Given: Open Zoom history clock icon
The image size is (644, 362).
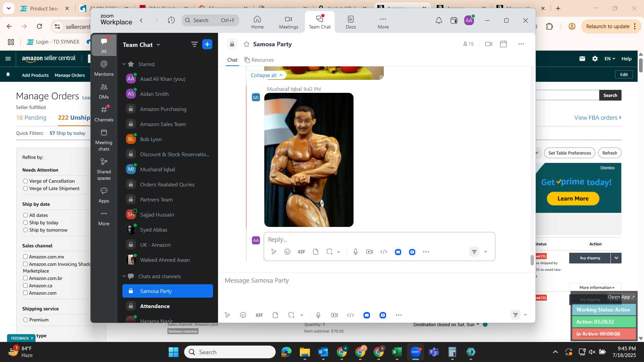Looking at the screenshot, I should coord(171,20).
